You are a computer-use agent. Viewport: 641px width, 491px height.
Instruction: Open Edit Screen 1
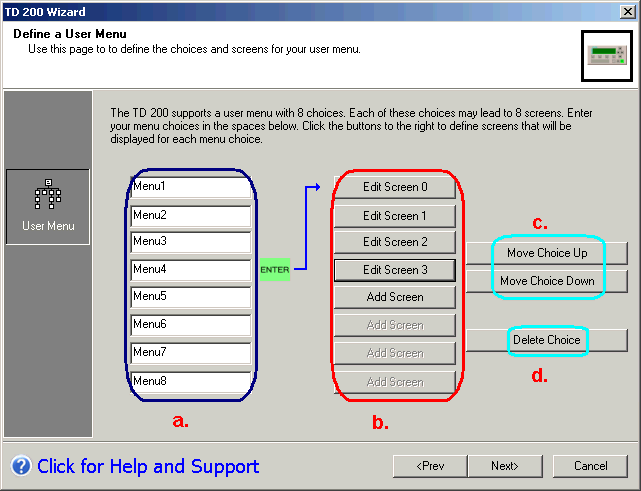(x=395, y=216)
